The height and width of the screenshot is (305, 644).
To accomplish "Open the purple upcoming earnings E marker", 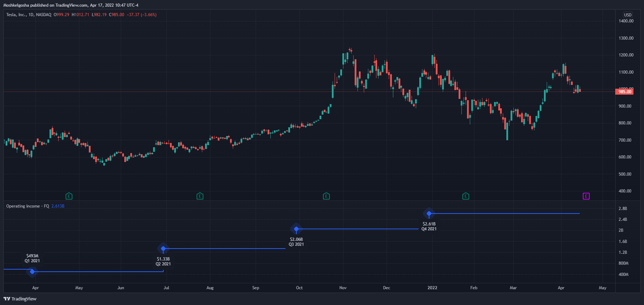I will coord(586,196).
